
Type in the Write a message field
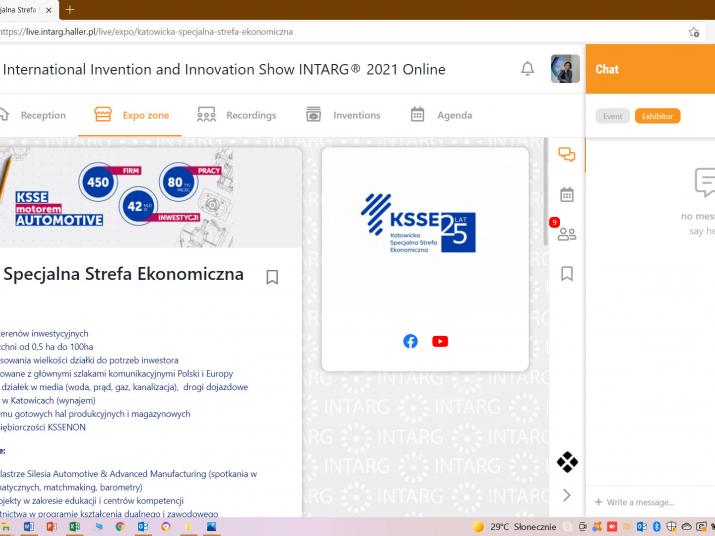pyautogui.click(x=650, y=502)
